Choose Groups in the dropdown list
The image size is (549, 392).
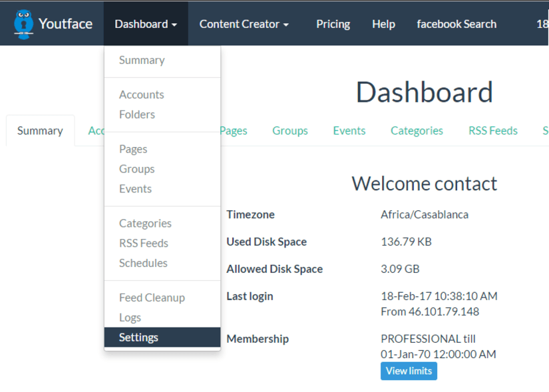point(162,169)
